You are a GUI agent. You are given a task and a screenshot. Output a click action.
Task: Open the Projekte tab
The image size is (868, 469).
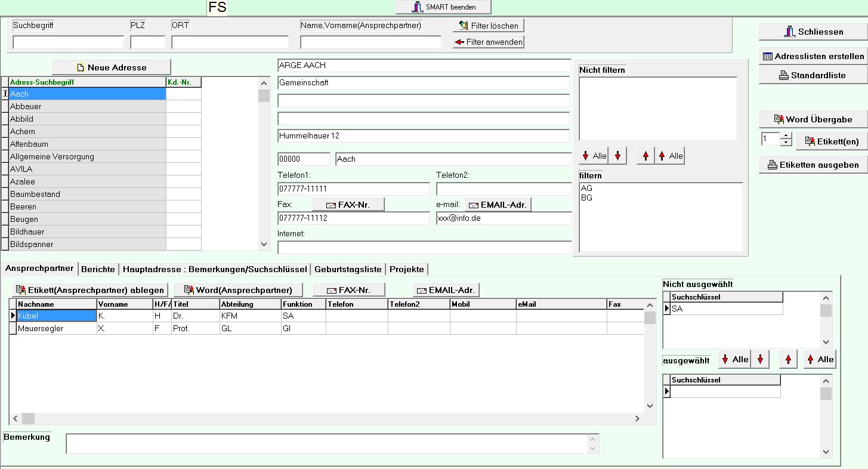(406, 269)
